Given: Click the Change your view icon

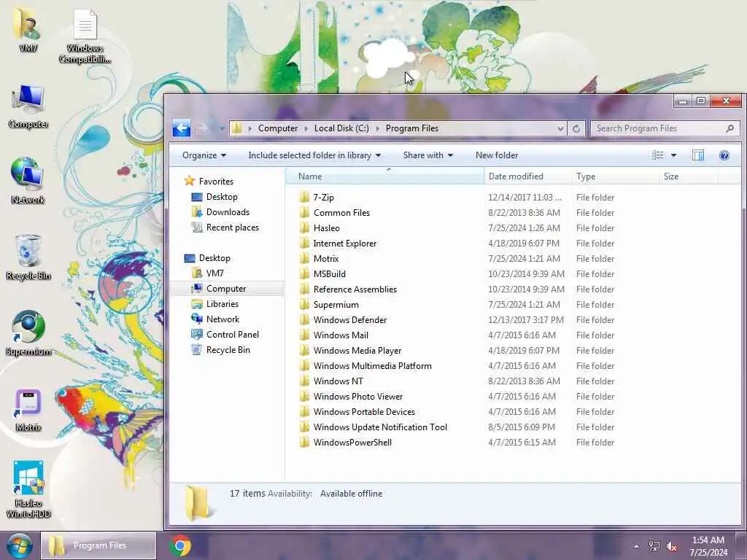Looking at the screenshot, I should (x=658, y=155).
